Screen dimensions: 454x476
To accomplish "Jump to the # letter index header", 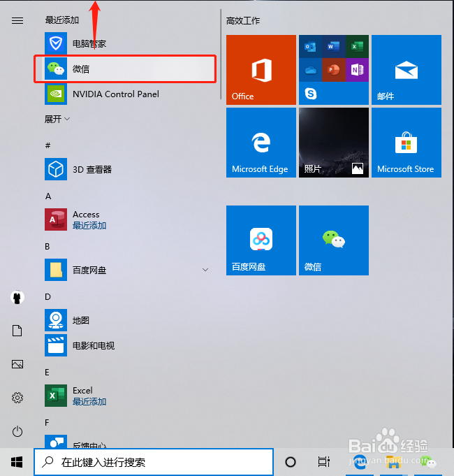I will pyautogui.click(x=47, y=145).
